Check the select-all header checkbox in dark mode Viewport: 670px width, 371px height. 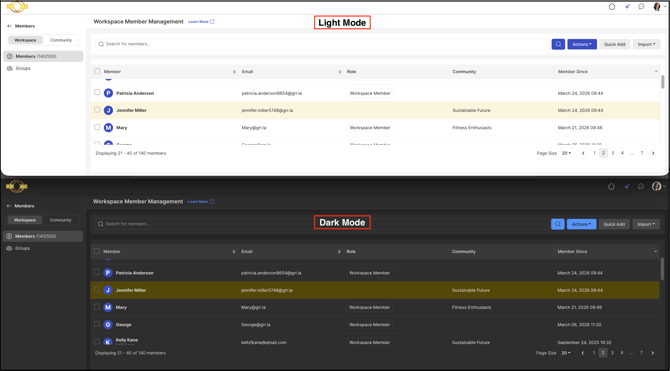[x=97, y=251]
